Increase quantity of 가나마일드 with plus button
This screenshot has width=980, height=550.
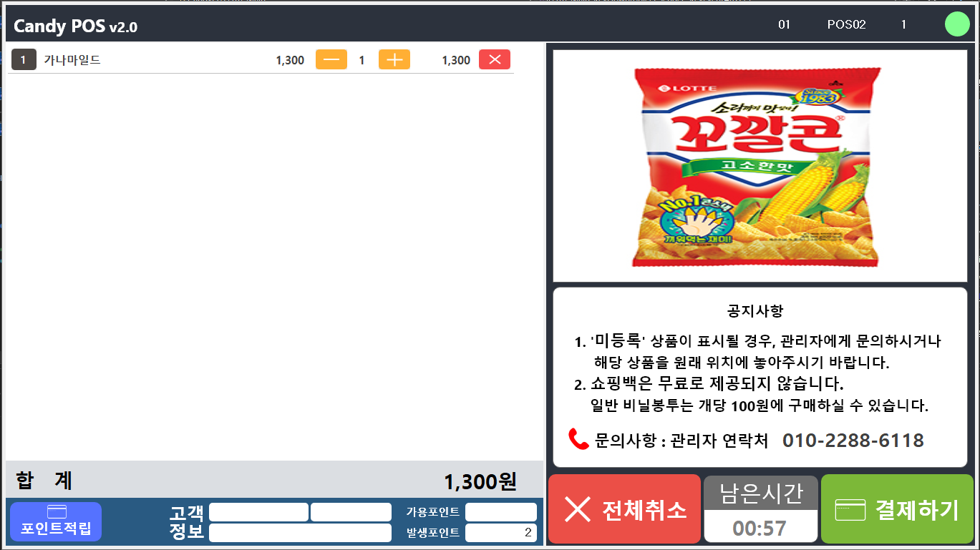point(394,60)
